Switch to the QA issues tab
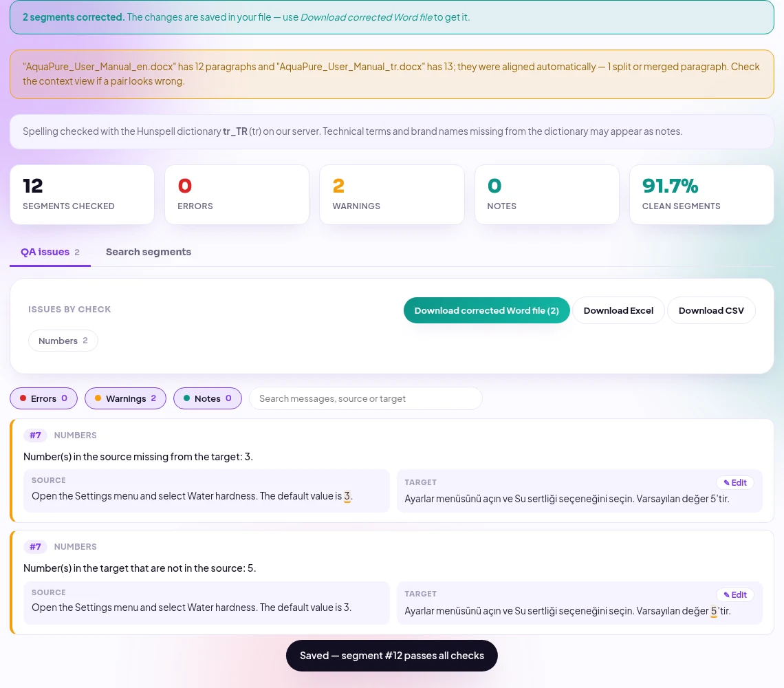This screenshot has width=784, height=688. point(50,252)
